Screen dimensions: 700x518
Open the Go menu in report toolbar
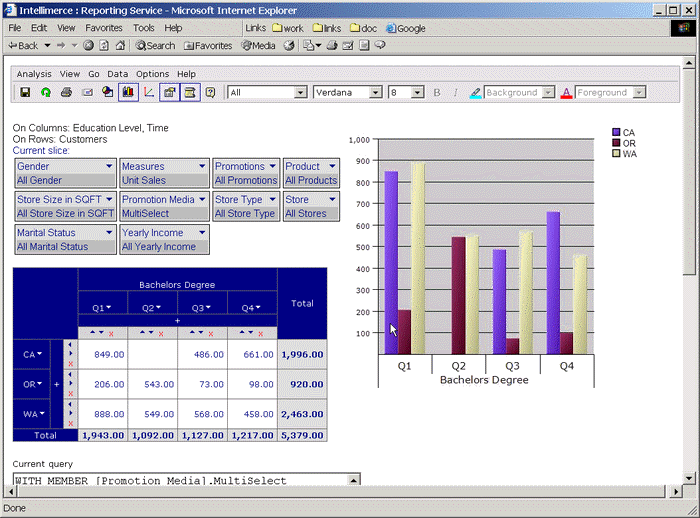pyautogui.click(x=94, y=74)
